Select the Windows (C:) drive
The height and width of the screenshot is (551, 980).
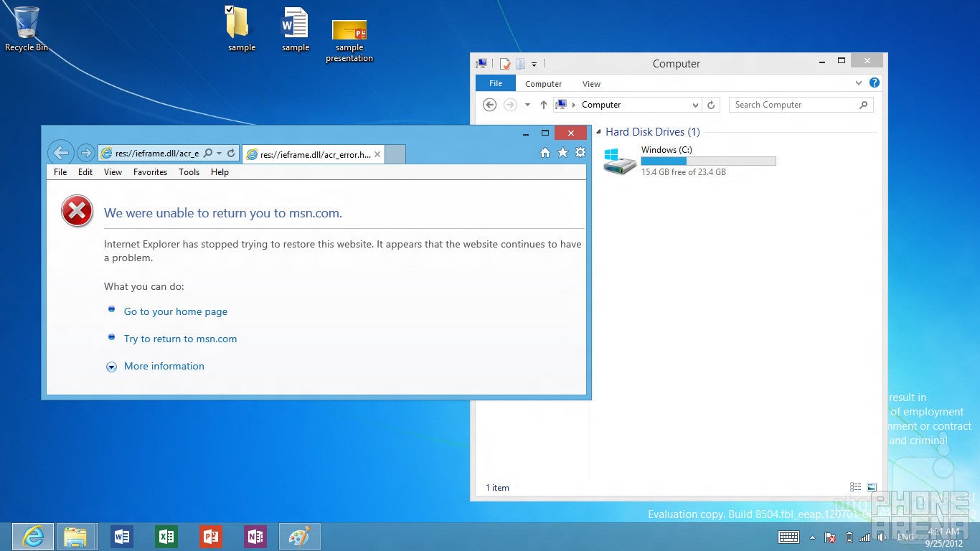point(689,161)
